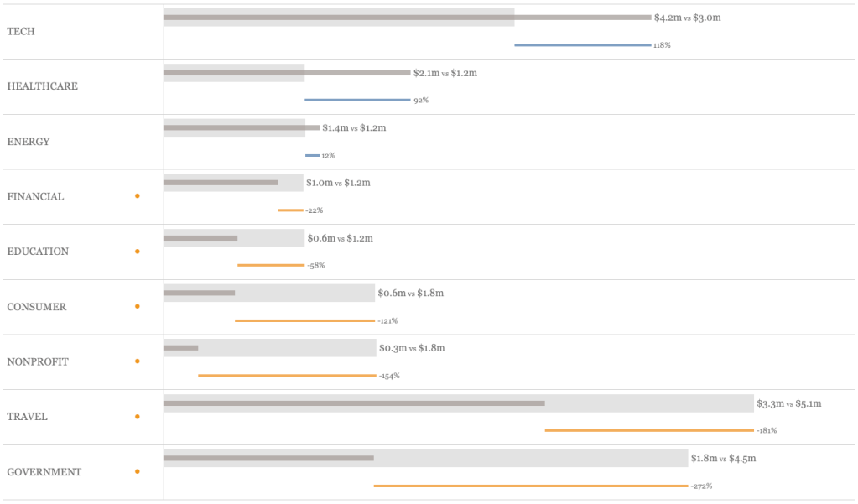This screenshot has height=504, width=858.
Task: Click the "$4.2m vs $3.0m" data label
Action: [x=687, y=18]
